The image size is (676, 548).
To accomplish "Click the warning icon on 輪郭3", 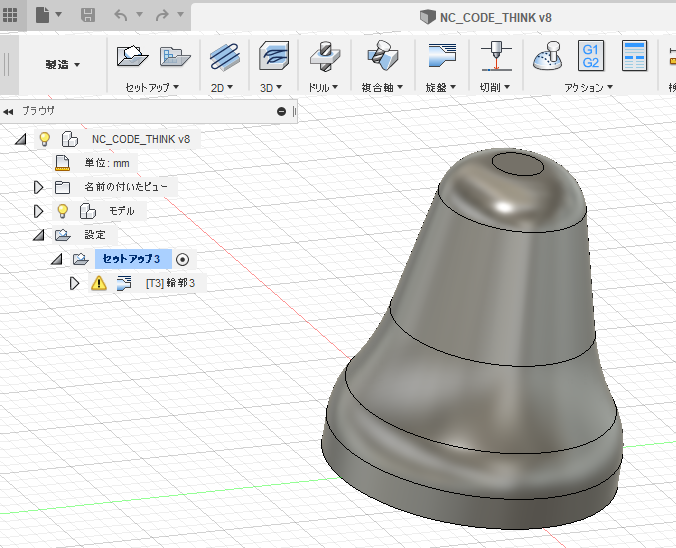I will [x=99, y=283].
